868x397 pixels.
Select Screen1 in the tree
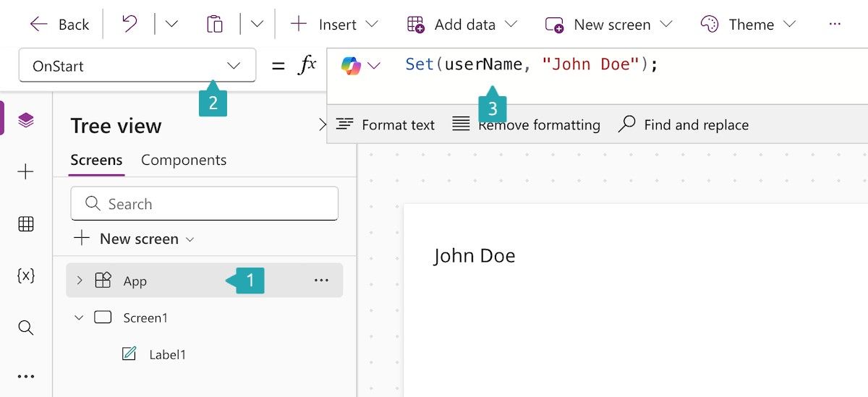[145, 318]
